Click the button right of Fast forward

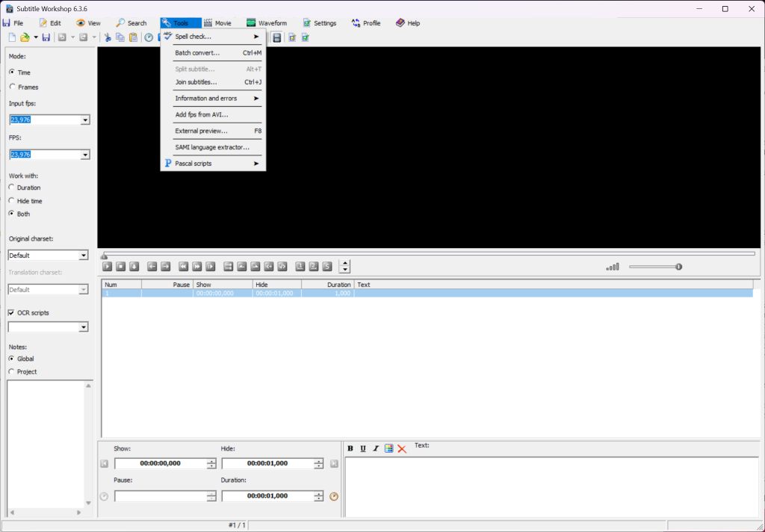210,267
